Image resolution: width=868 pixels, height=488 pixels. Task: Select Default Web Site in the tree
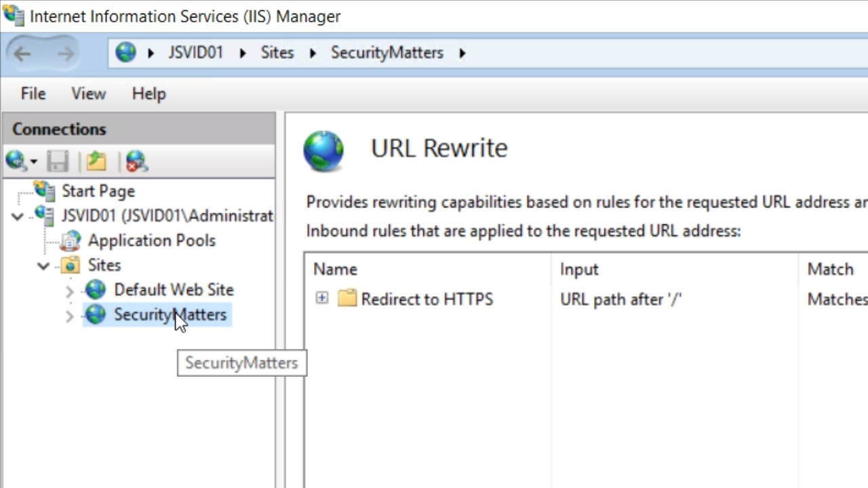173,290
